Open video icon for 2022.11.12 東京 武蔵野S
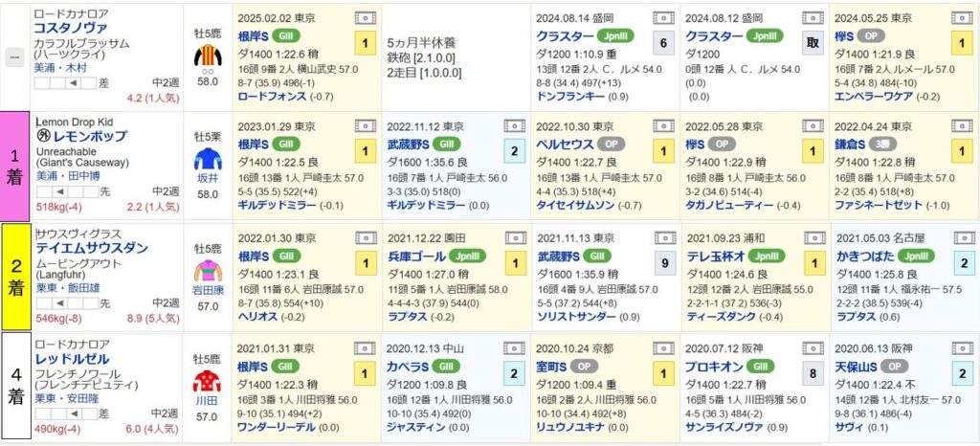980x446 pixels. [514, 126]
